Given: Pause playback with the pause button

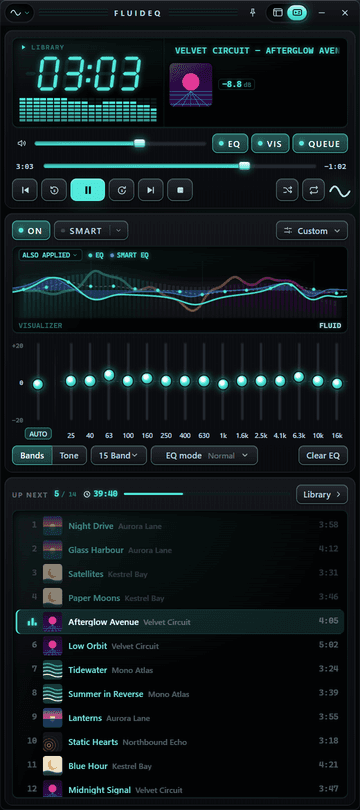Looking at the screenshot, I should 88,190.
